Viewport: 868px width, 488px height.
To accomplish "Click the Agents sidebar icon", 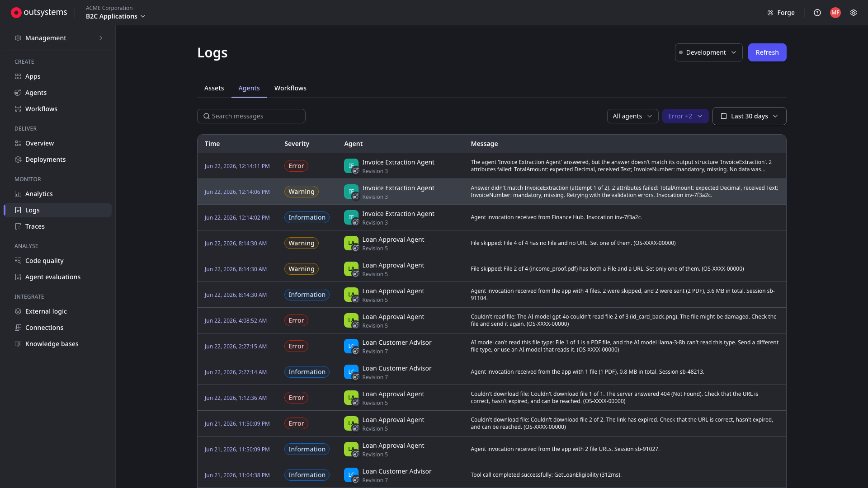I will 18,93.
